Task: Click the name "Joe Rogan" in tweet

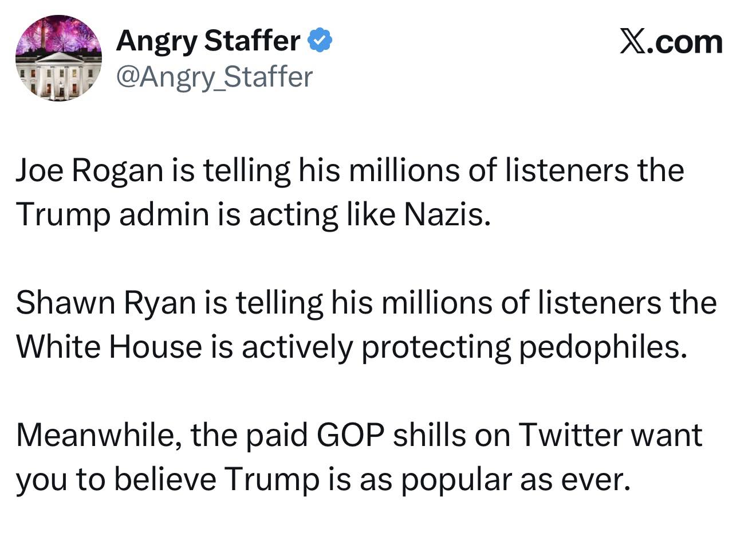Action: tap(89, 171)
